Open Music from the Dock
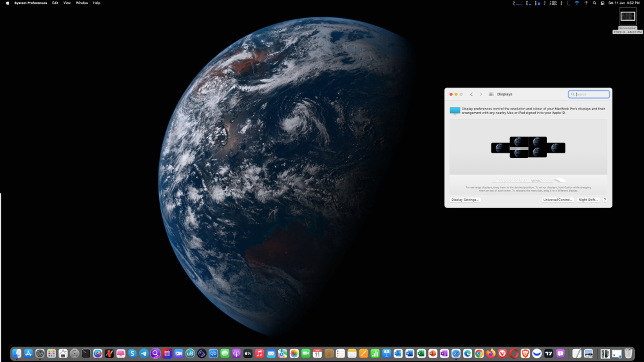 click(259, 354)
